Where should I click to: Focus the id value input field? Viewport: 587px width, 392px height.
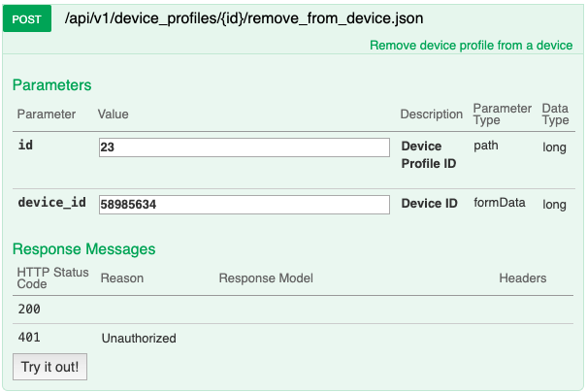245,147
